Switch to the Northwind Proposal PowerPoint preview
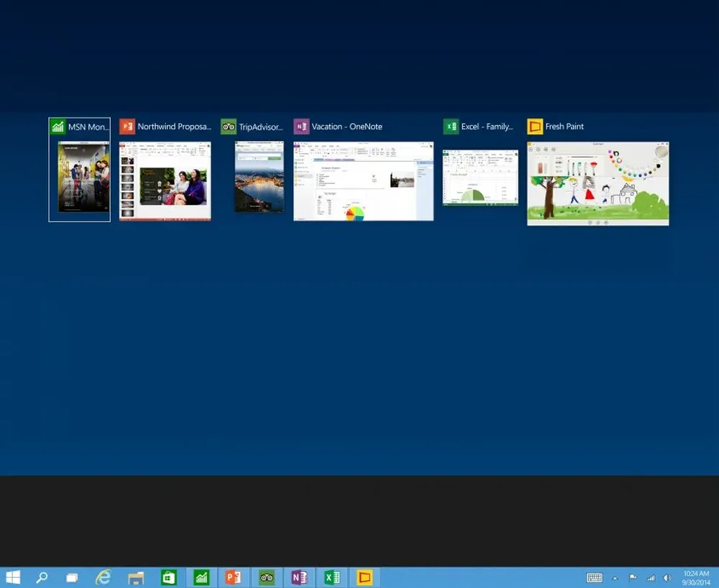The width and height of the screenshot is (719, 588). coord(165,181)
